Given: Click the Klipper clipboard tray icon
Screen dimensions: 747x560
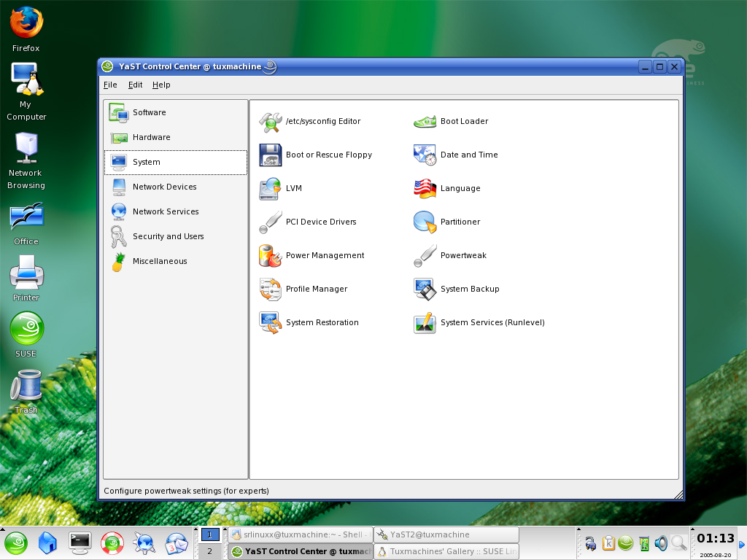Looking at the screenshot, I should tap(608, 542).
